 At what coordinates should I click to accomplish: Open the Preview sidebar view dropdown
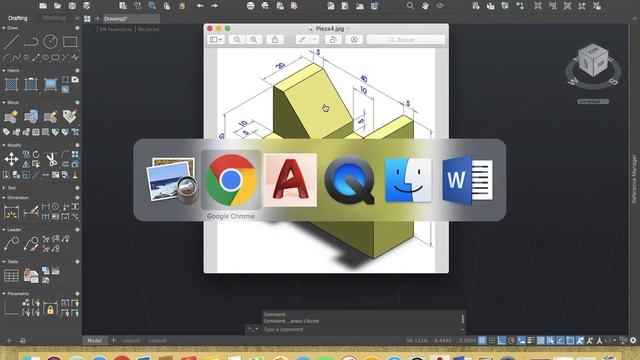[216, 40]
